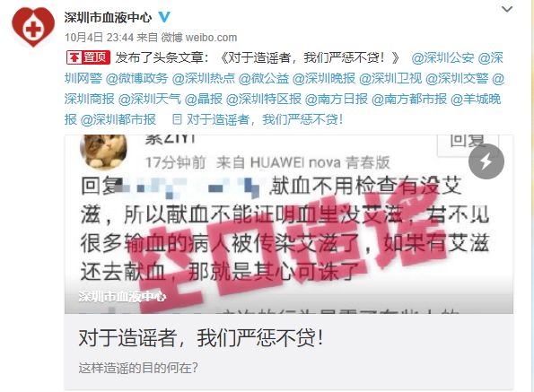Follow the 微博 weibo.com source link
534x392 pixels.
tap(199, 37)
